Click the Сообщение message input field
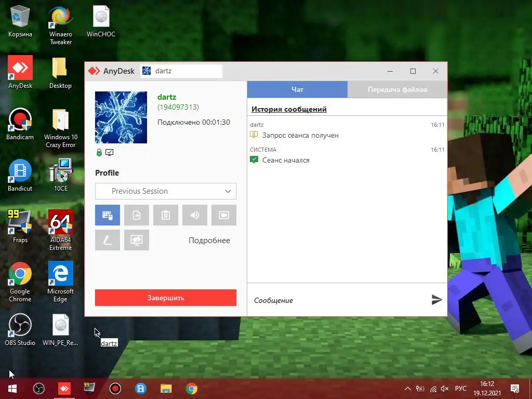 [x=339, y=300]
